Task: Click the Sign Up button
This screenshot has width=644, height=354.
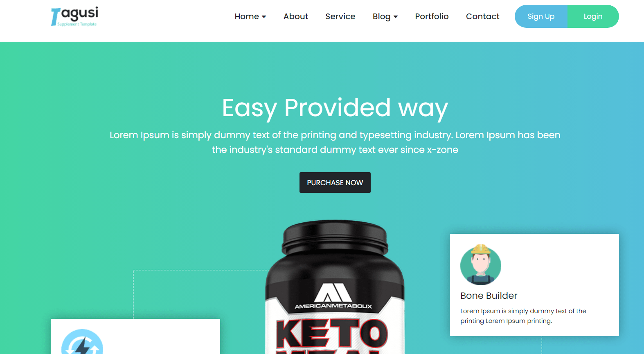Action: pyautogui.click(x=541, y=16)
